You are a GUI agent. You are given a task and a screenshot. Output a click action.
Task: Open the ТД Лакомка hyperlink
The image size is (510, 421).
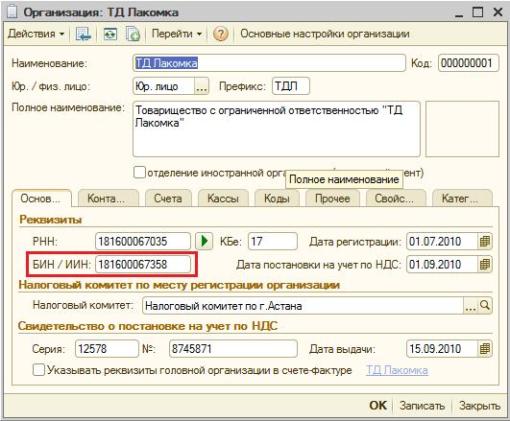397,370
